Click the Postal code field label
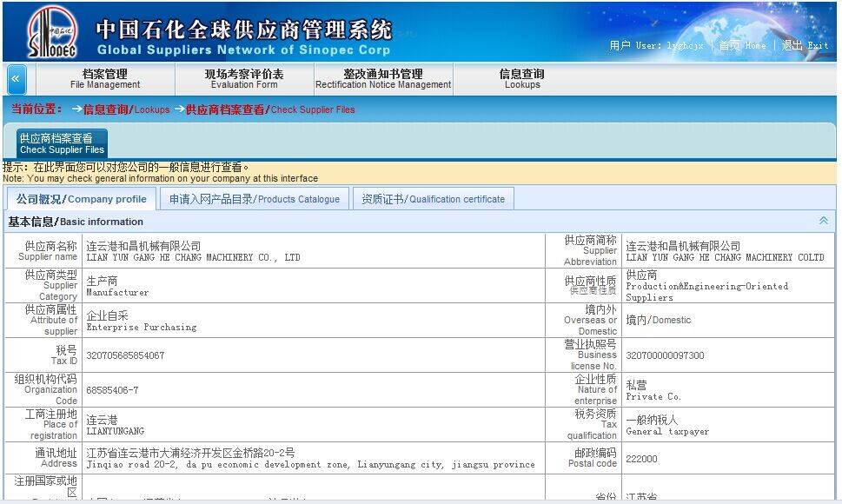The height and width of the screenshot is (504, 842). [x=593, y=458]
